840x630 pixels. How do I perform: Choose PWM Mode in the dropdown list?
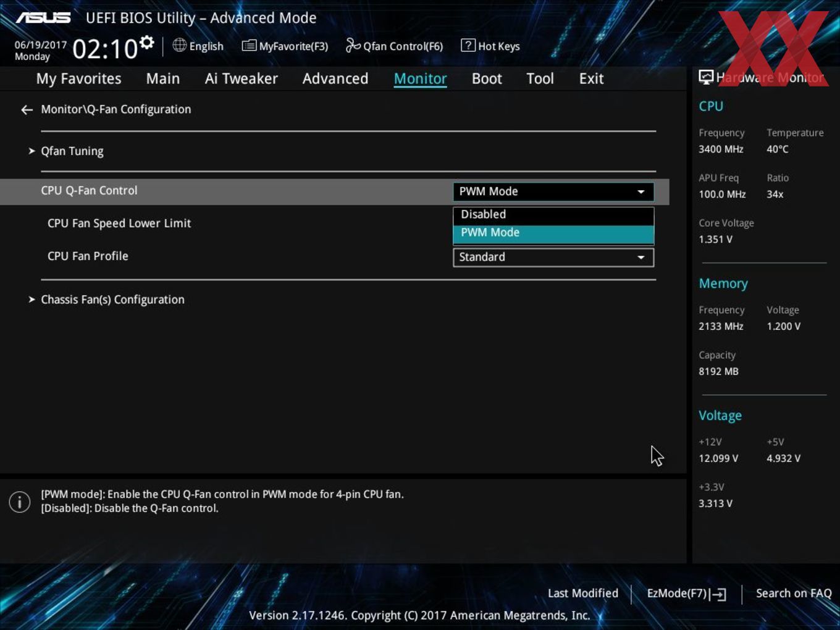(553, 233)
